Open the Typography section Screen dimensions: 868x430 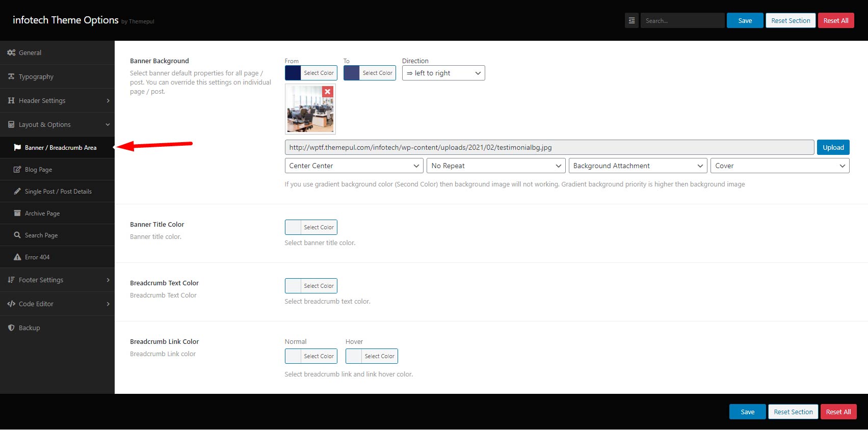(x=57, y=76)
